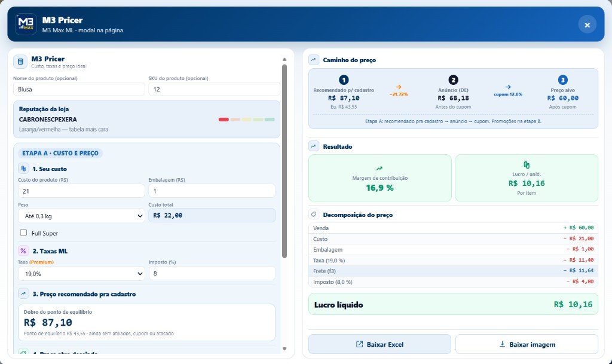Screen dimensions: 612x364
Task: Click the Preço alvo value R$ 60,00
Action: (x=562, y=98)
